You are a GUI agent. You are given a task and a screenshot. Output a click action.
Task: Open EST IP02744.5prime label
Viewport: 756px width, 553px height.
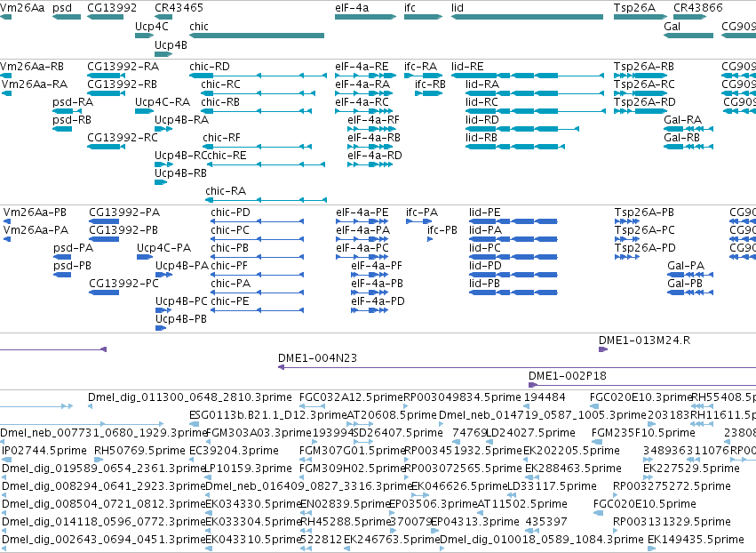point(44,451)
